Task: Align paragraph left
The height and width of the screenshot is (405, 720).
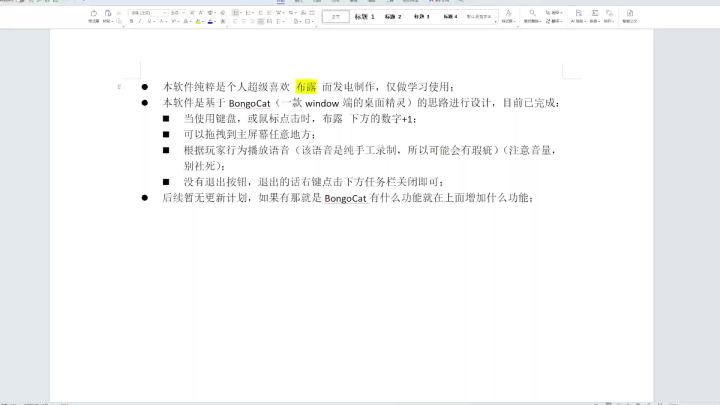Action: (235, 21)
